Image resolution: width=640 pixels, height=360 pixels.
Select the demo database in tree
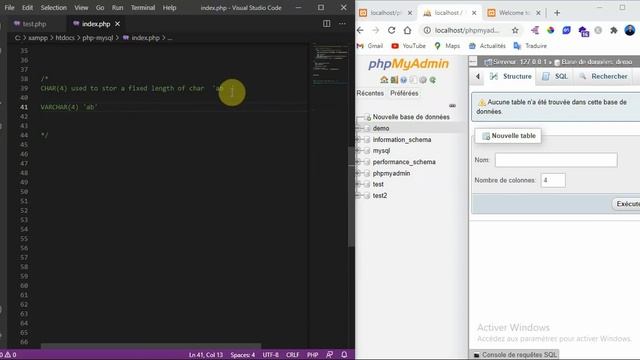pos(380,128)
